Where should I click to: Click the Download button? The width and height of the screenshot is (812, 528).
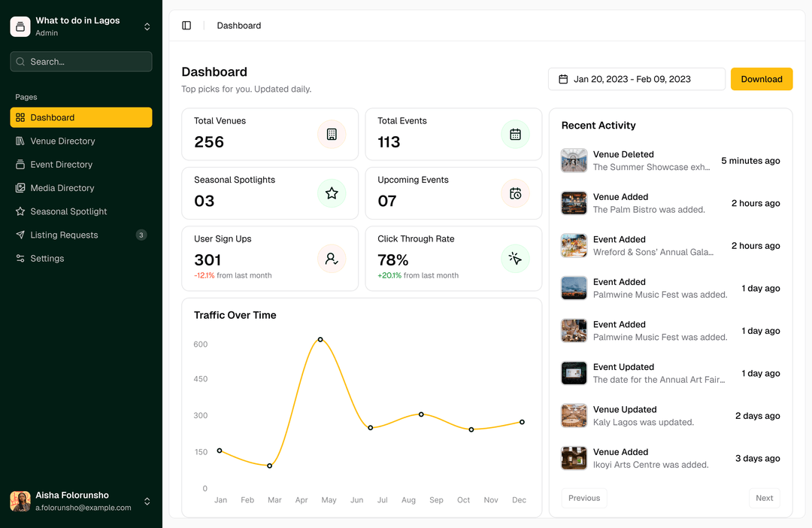(x=761, y=78)
